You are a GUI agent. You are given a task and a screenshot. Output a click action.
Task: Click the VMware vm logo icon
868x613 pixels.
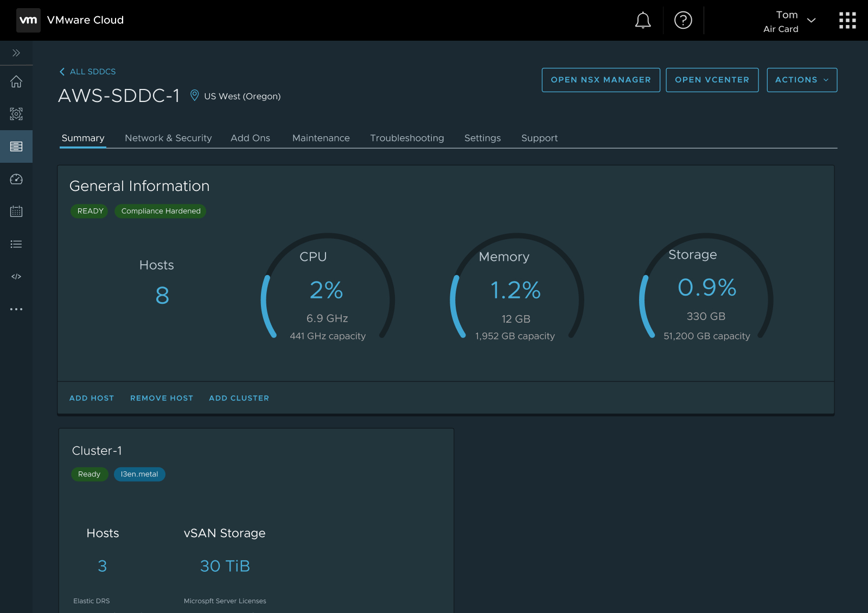(28, 20)
